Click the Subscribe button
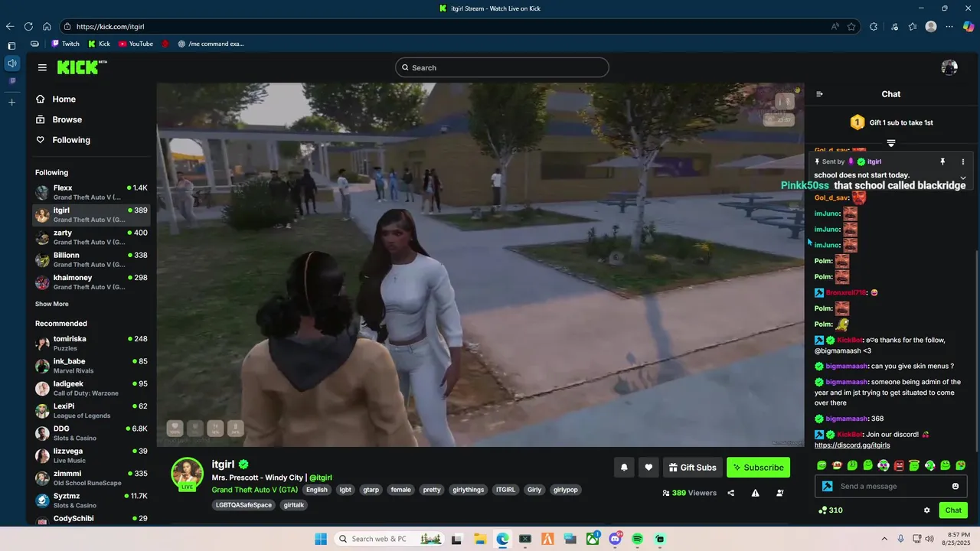Screen dimensions: 980x551 tap(758, 468)
